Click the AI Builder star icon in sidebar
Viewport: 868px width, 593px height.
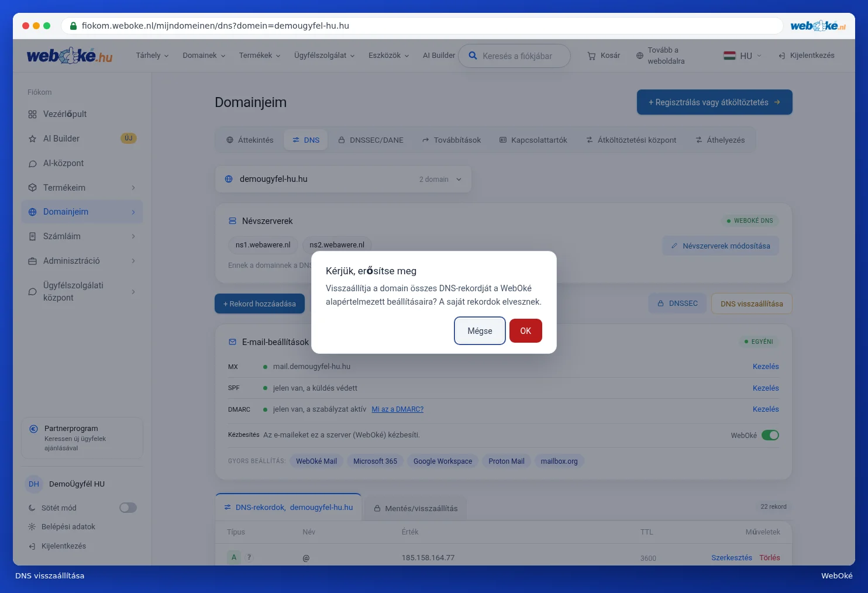click(x=32, y=139)
